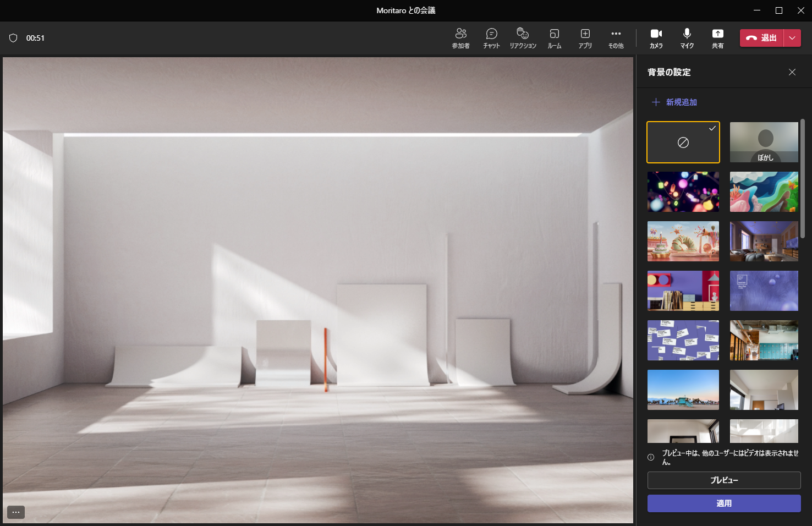
Task: Expand the dropdown arrow next to 退出
Action: point(792,38)
